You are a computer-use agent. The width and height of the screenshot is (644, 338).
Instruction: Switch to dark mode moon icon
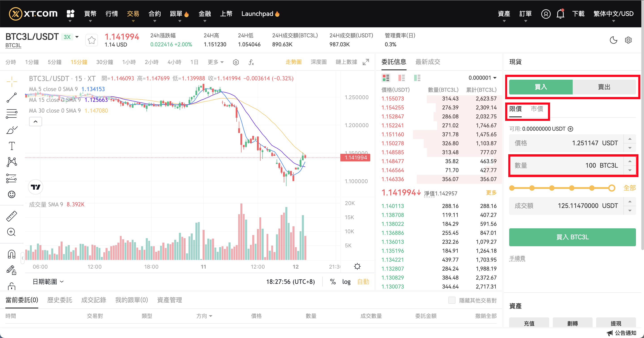coord(614,40)
